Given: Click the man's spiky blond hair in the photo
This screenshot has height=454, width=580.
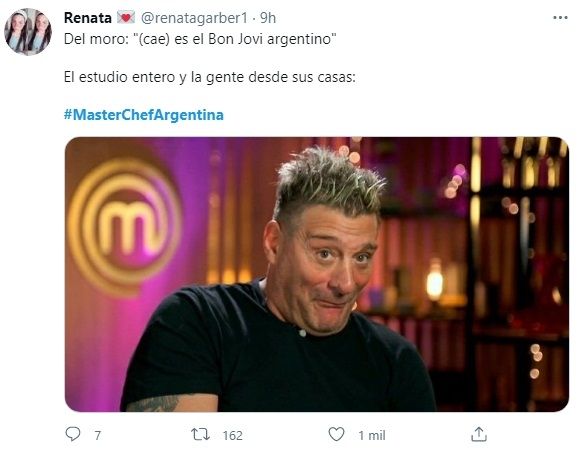Looking at the screenshot, I should 329,181.
